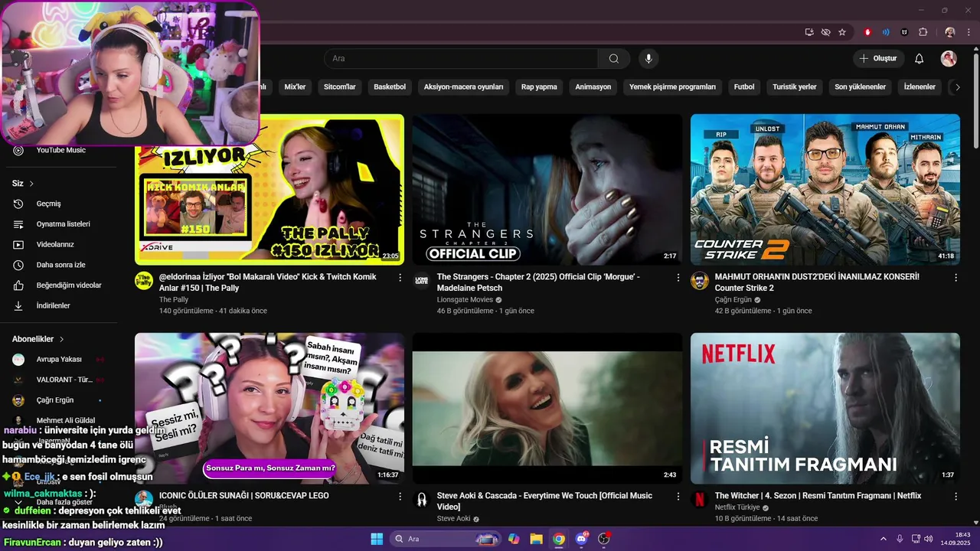
Task: Open Chrome extensions puzzle icon
Action: pyautogui.click(x=923, y=32)
